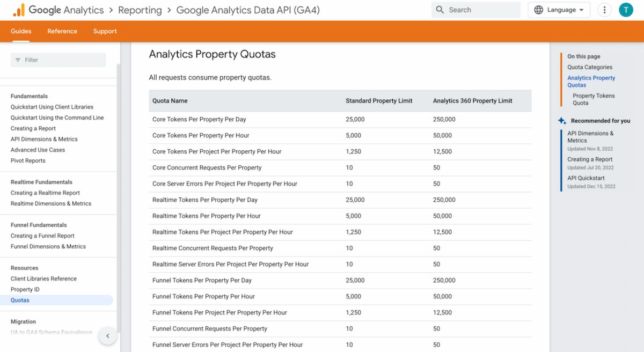Open the user account avatar T
This screenshot has height=352, width=644.
tap(626, 10)
